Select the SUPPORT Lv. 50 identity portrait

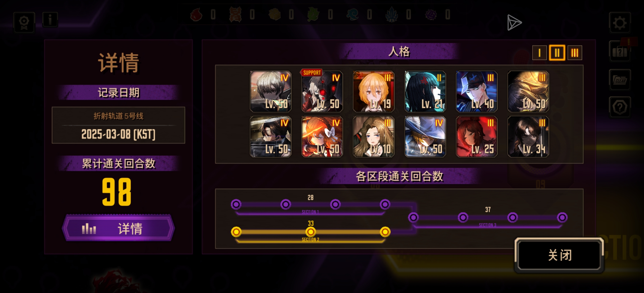pos(322,91)
